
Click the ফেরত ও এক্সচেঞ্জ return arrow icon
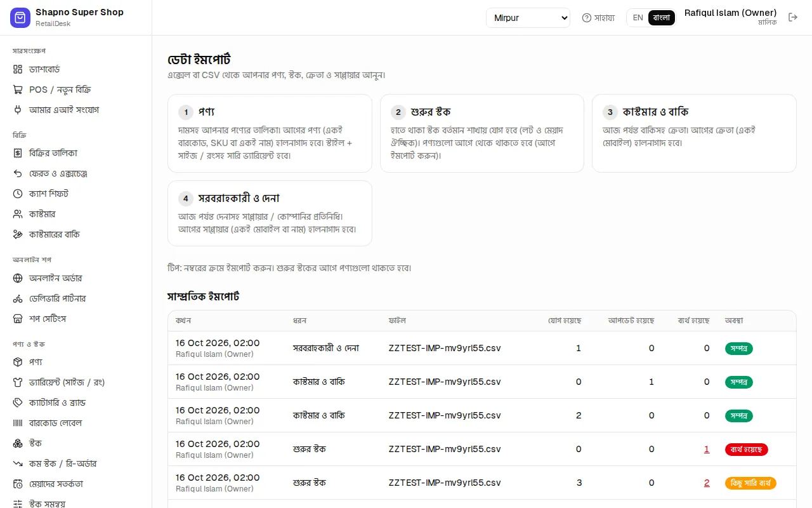pyautogui.click(x=18, y=173)
